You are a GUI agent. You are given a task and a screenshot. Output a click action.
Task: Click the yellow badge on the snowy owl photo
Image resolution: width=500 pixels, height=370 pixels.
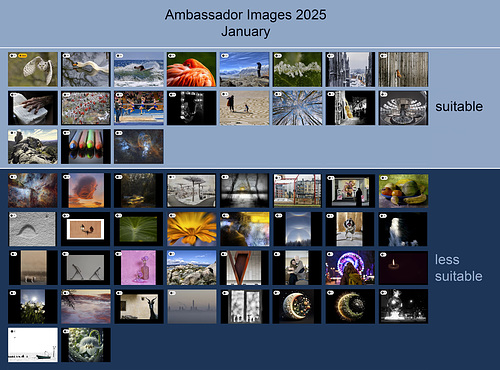[x=23, y=56]
